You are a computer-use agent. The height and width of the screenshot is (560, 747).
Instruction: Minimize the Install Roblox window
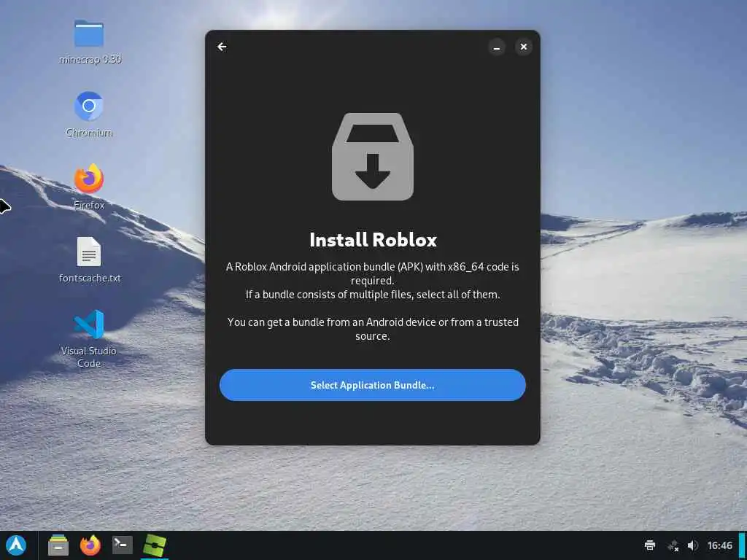click(x=496, y=47)
